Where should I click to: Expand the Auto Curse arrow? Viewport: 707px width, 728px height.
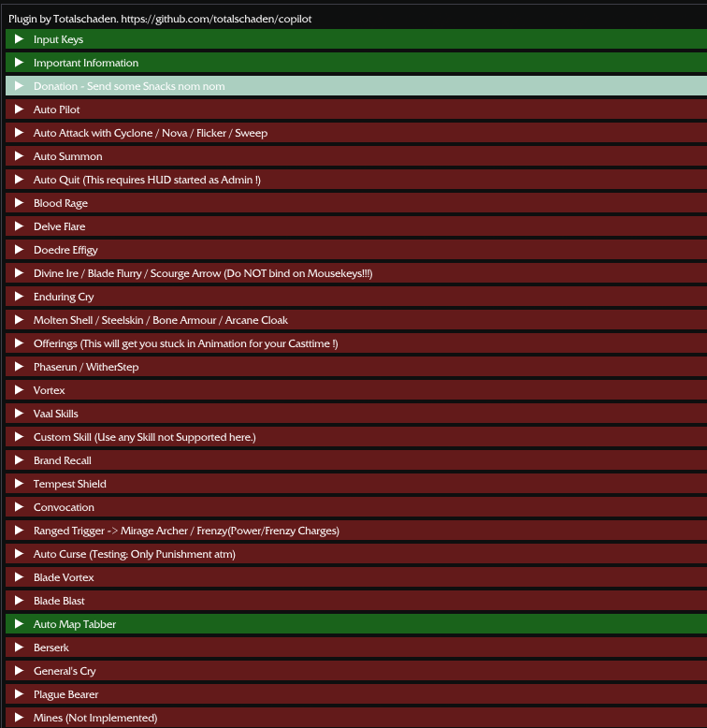19,554
